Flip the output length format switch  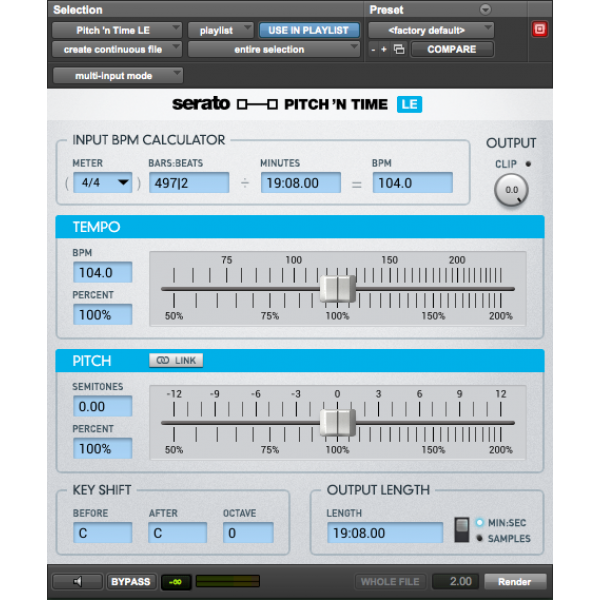click(461, 530)
